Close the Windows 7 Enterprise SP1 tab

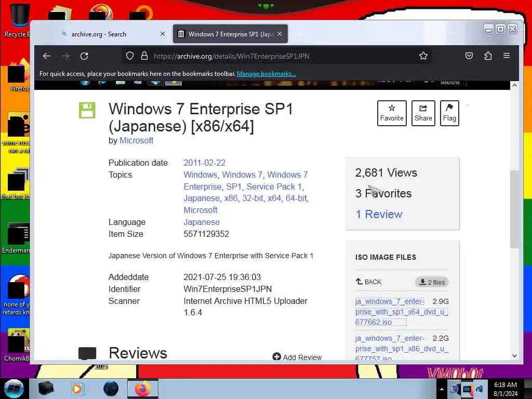(280, 34)
